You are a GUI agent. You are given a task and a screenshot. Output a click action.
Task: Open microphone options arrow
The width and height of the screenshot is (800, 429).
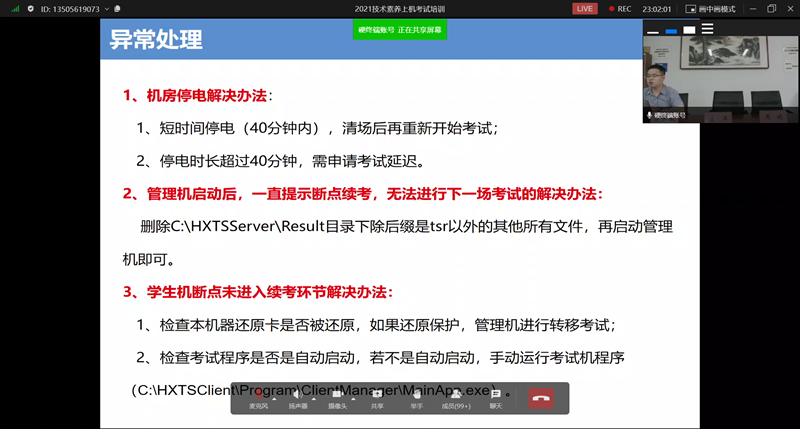click(x=276, y=398)
